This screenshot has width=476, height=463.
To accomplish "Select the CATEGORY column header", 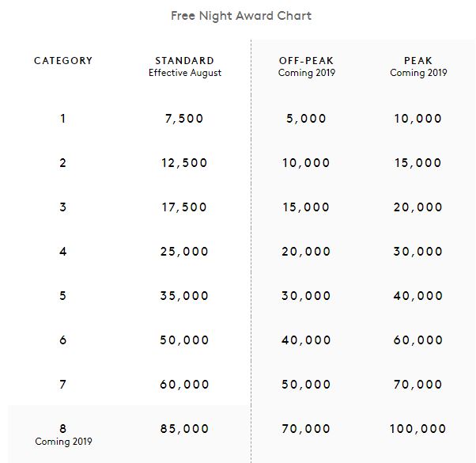I will 63,61.
